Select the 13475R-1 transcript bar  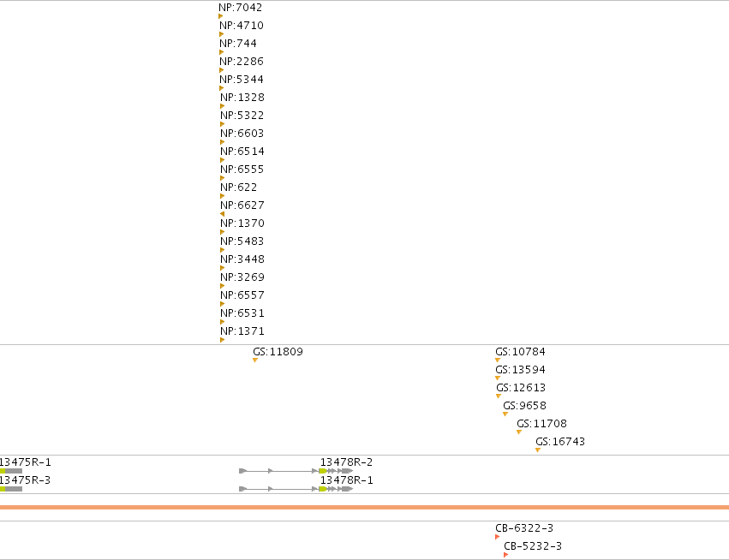[11, 471]
